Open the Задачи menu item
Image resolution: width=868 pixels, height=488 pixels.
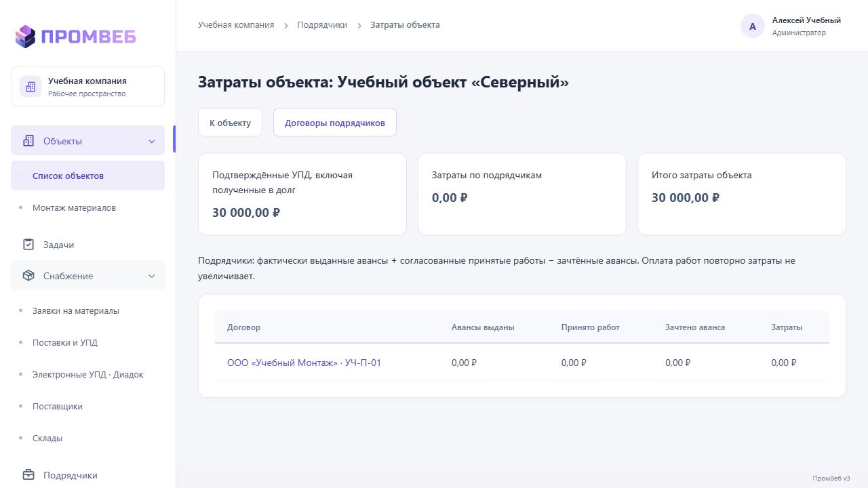87,245
